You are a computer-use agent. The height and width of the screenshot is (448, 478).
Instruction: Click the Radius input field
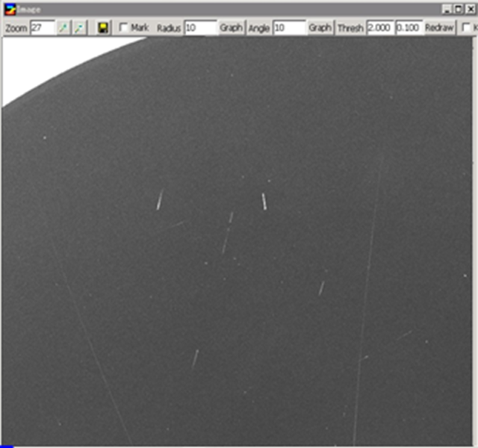201,28
